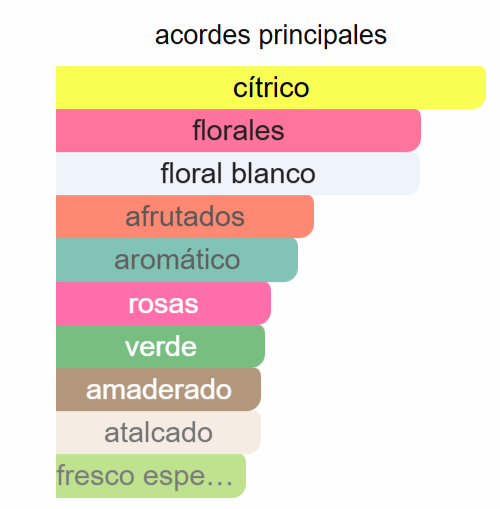Select the amaderado accord bar
Screen dimensions: 500x509
click(x=158, y=389)
